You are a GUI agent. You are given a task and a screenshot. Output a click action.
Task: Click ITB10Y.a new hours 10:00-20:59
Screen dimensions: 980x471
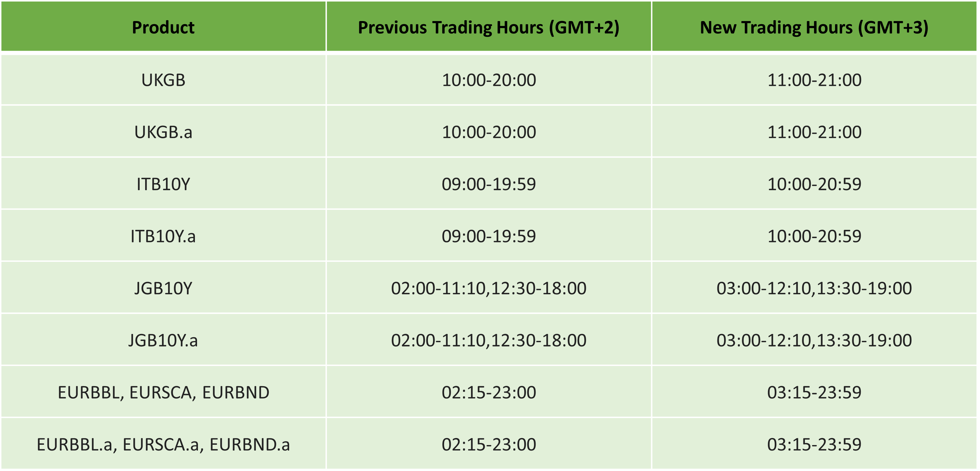[x=814, y=236]
